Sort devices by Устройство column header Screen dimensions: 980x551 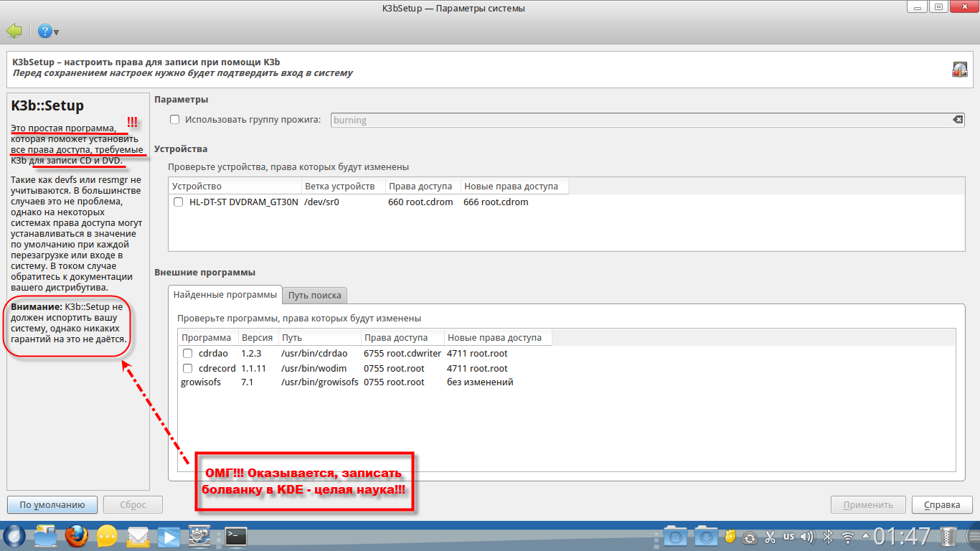(235, 187)
